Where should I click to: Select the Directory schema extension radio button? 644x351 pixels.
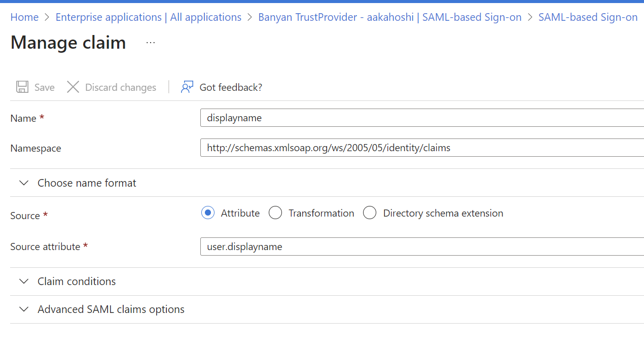point(370,213)
